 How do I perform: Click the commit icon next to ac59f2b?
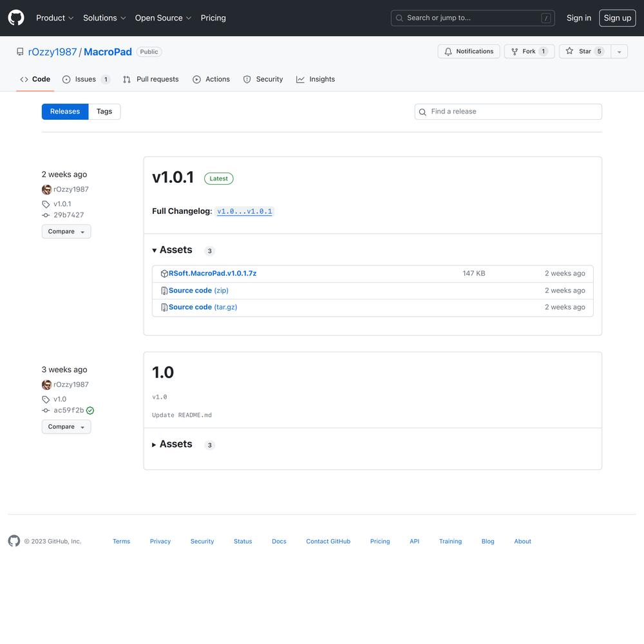coord(46,410)
